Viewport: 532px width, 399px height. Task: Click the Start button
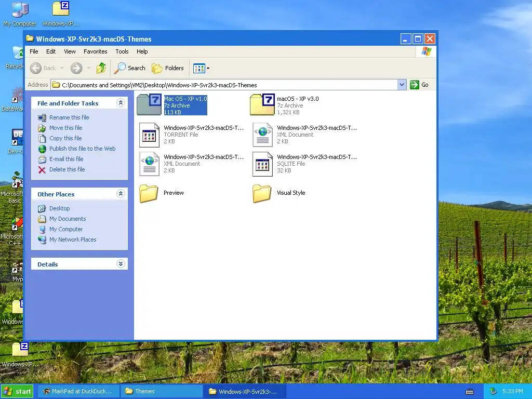click(x=17, y=391)
